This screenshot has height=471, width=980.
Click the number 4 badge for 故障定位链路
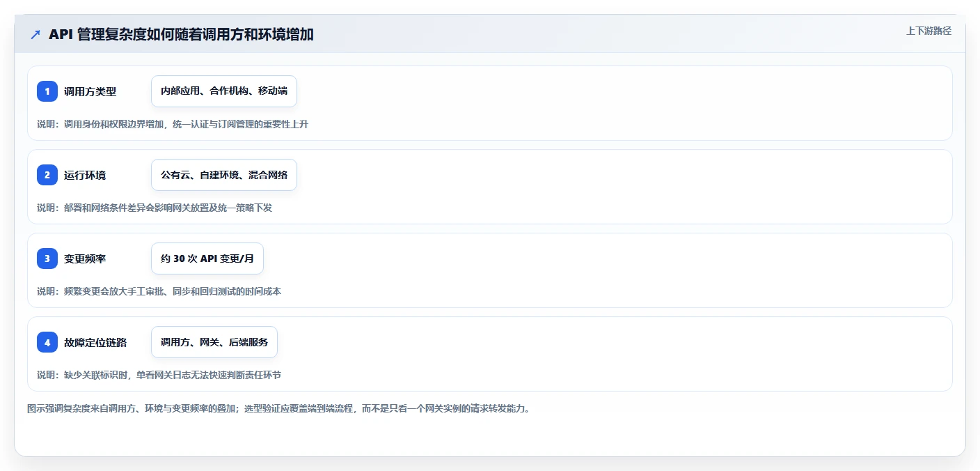tap(47, 342)
